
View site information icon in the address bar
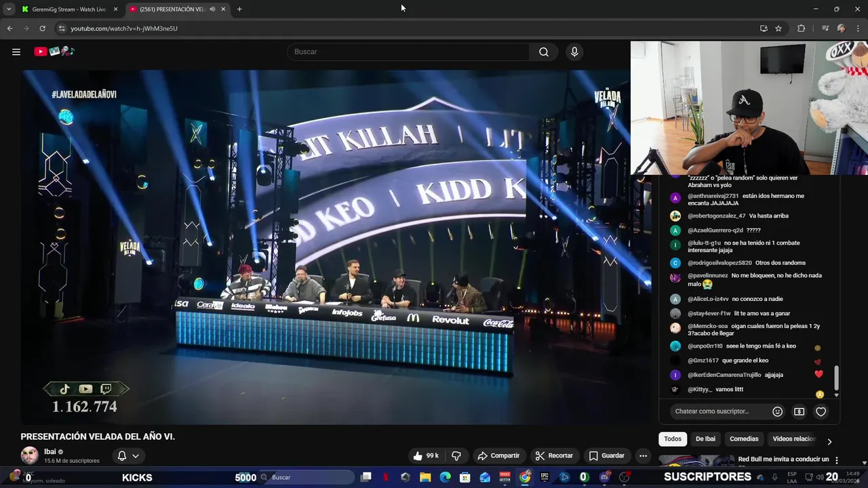coord(62,28)
